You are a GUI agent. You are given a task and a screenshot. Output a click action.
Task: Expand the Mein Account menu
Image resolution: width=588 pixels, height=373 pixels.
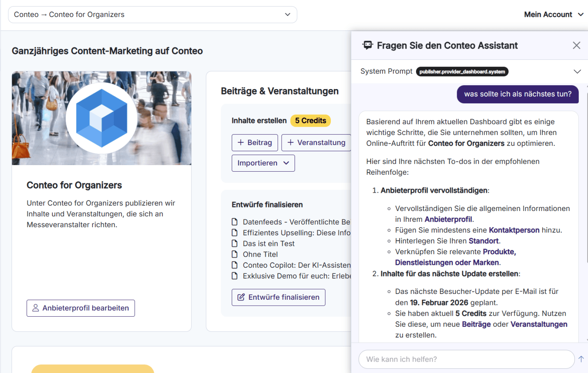[x=553, y=15]
